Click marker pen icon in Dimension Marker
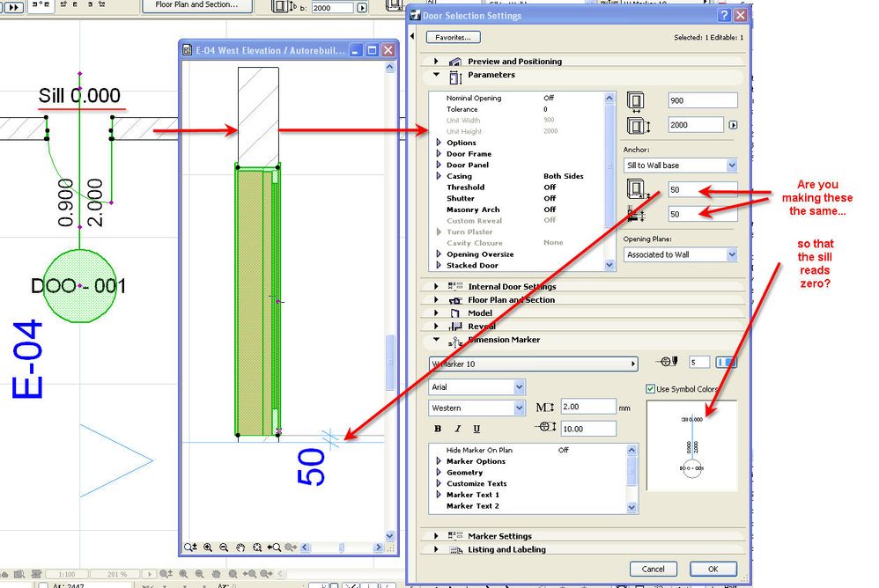The height and width of the screenshot is (588, 879). point(667,362)
